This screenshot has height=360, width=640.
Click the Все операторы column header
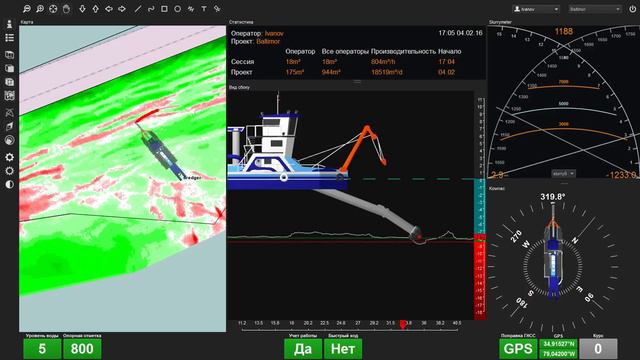tap(344, 51)
